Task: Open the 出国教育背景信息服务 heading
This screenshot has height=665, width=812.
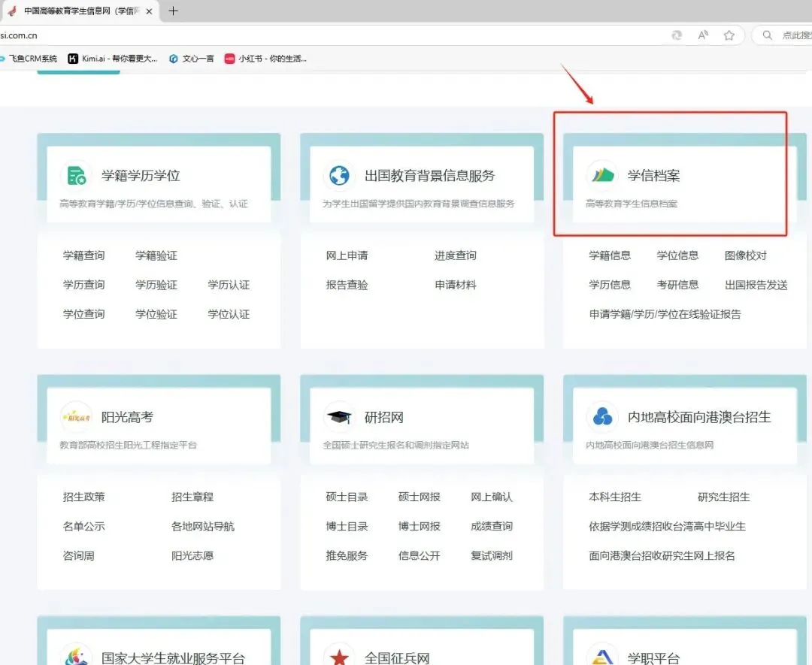Action: click(430, 175)
